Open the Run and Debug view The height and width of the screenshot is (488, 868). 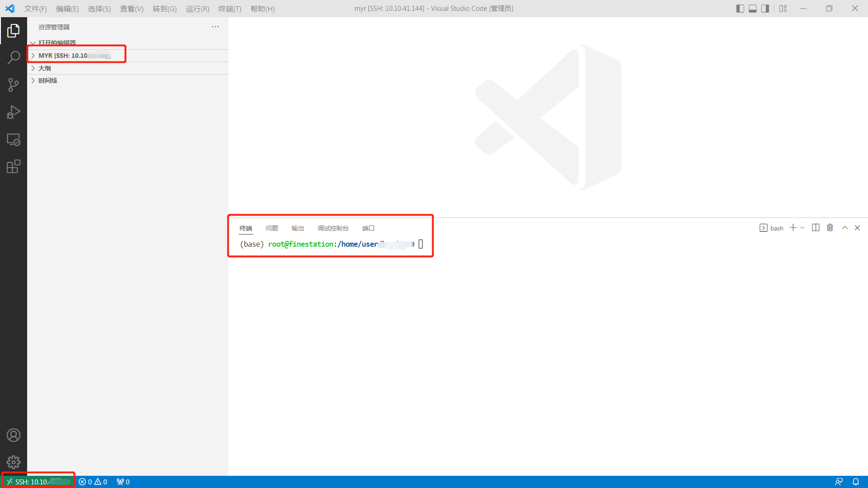coord(14,112)
